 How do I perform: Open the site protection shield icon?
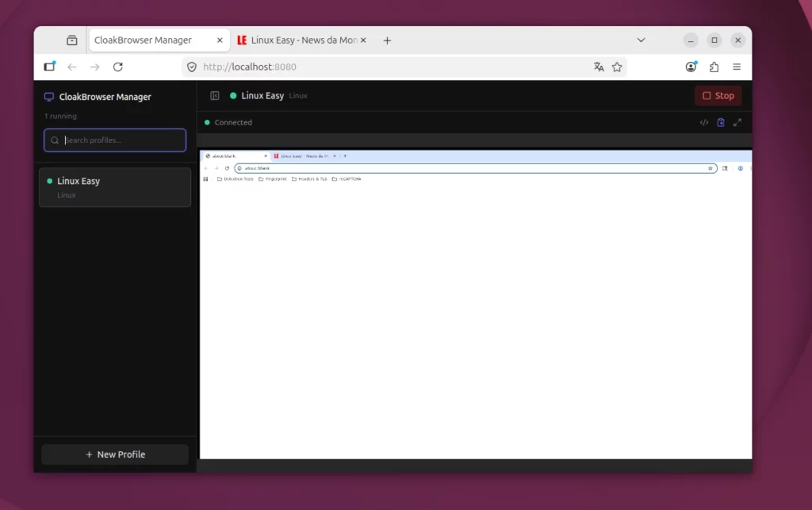(x=192, y=67)
